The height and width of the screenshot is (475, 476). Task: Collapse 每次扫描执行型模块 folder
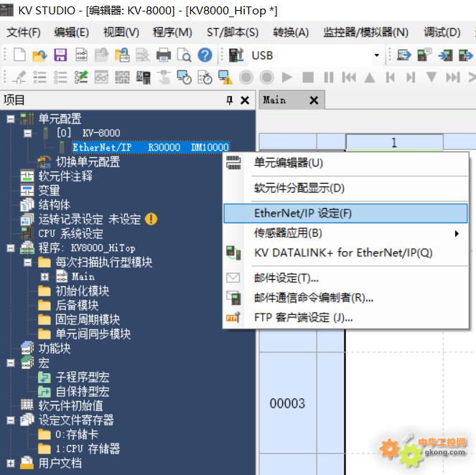pos(27,262)
